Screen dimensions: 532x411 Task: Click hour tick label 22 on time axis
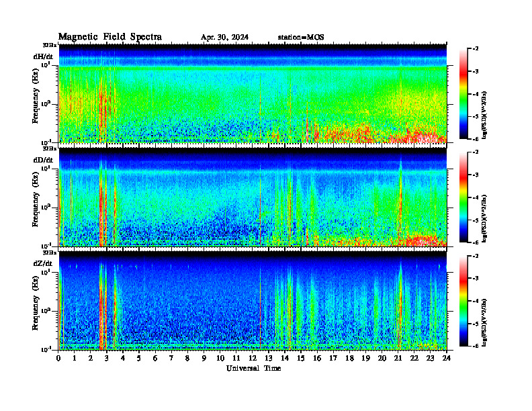414,358
